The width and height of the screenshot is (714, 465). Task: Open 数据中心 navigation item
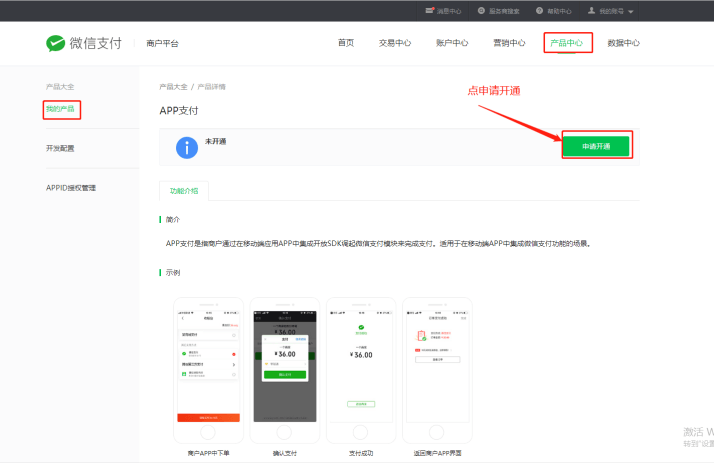(x=623, y=43)
